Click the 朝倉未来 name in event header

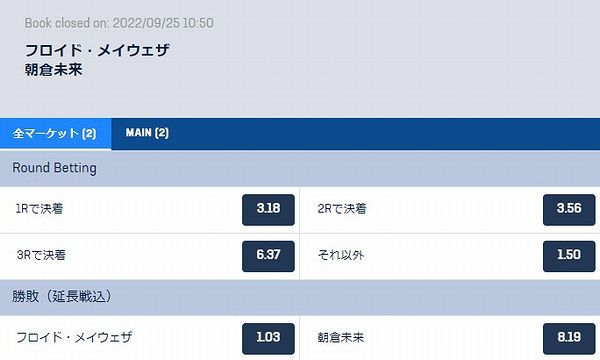tap(54, 70)
